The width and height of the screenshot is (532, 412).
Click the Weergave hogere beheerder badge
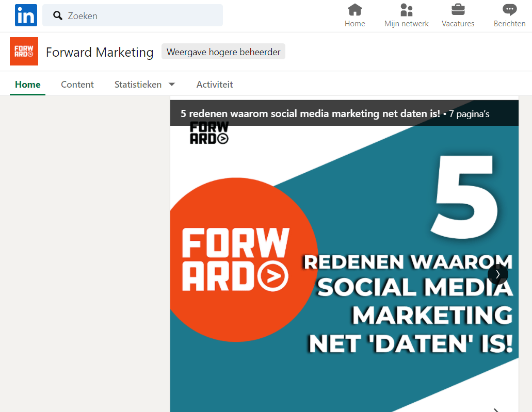tap(223, 52)
